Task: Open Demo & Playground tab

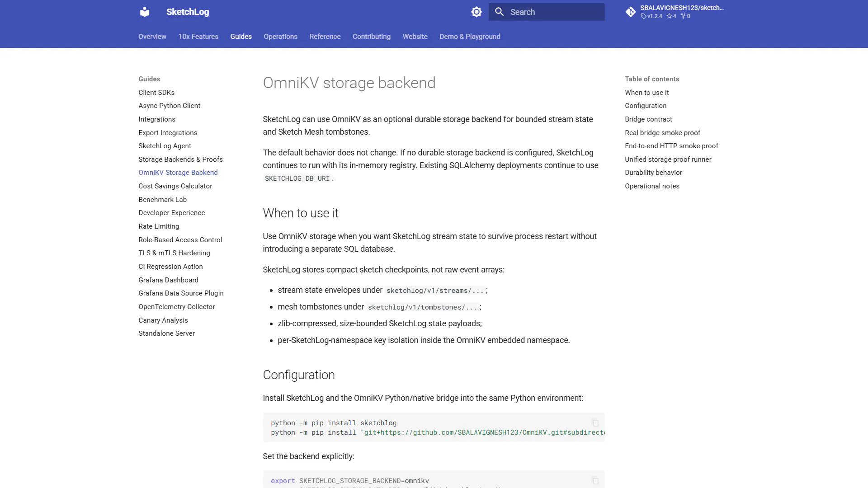Action: pyautogui.click(x=470, y=37)
